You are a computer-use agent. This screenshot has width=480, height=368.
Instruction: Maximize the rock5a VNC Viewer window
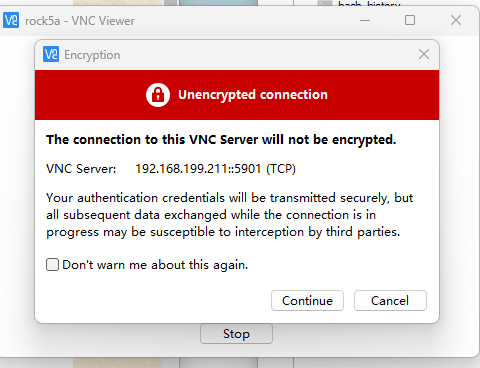(410, 20)
